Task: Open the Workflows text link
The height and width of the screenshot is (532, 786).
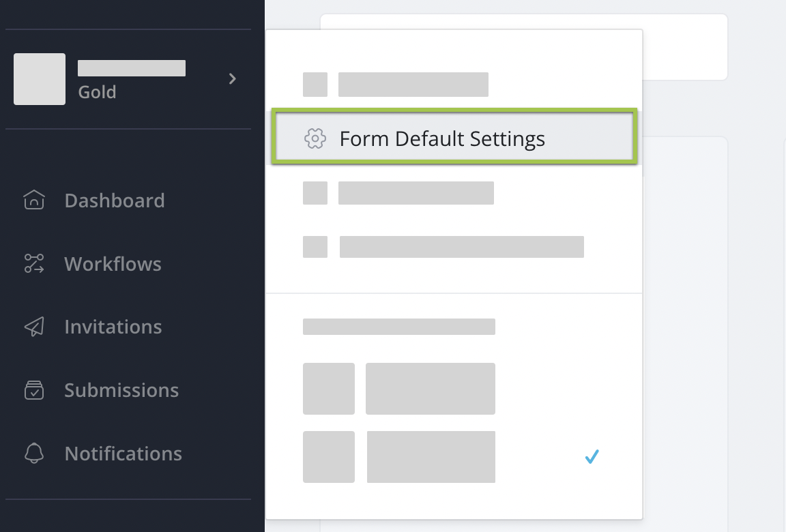Action: (113, 264)
